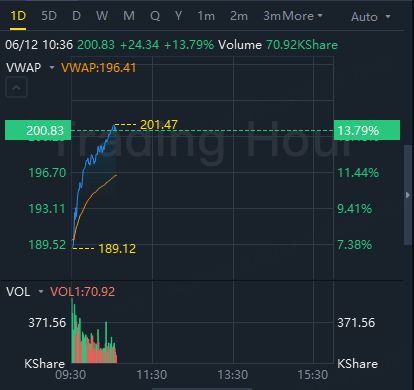Select the Y yearly chart tab
The width and height of the screenshot is (414, 390).
pos(179,16)
